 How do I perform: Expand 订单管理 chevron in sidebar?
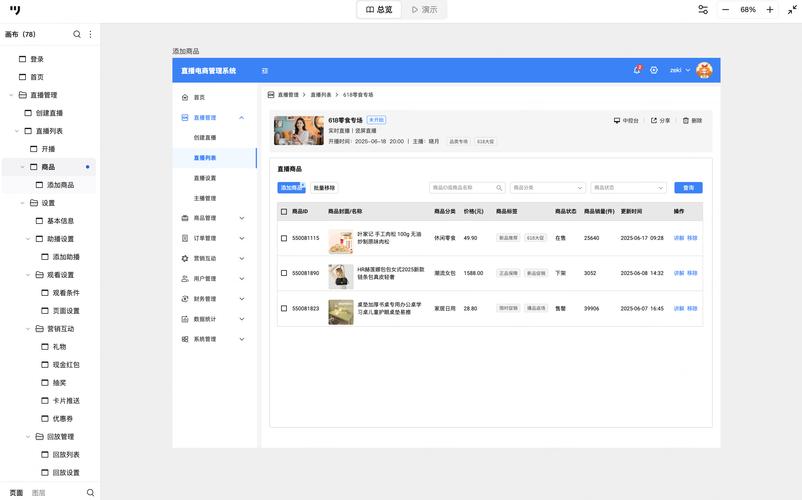[x=242, y=238]
